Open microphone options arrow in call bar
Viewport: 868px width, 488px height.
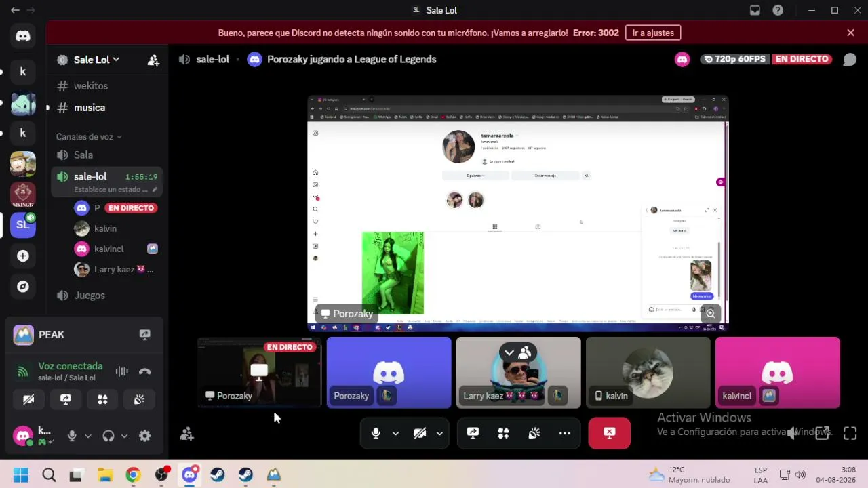tap(395, 433)
